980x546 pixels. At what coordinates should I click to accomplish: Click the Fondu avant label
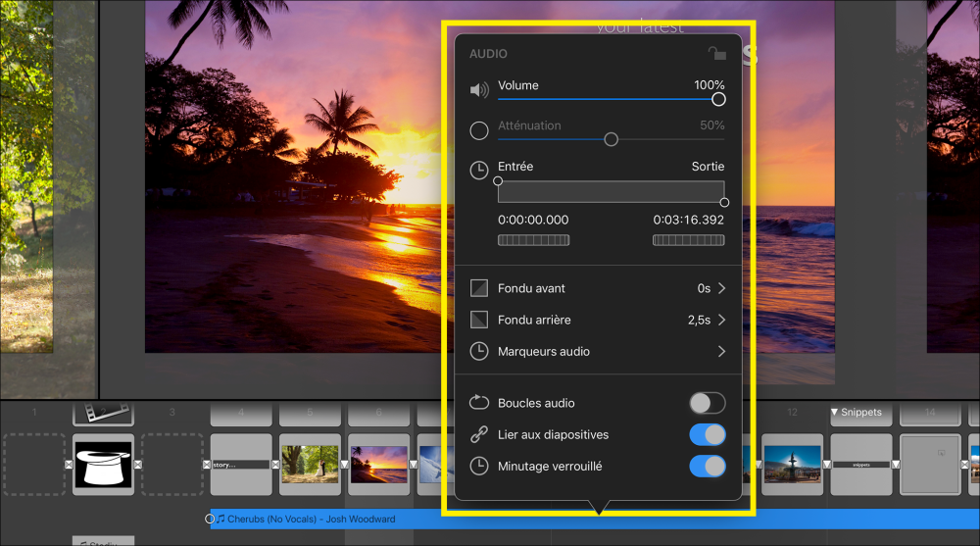[531, 288]
